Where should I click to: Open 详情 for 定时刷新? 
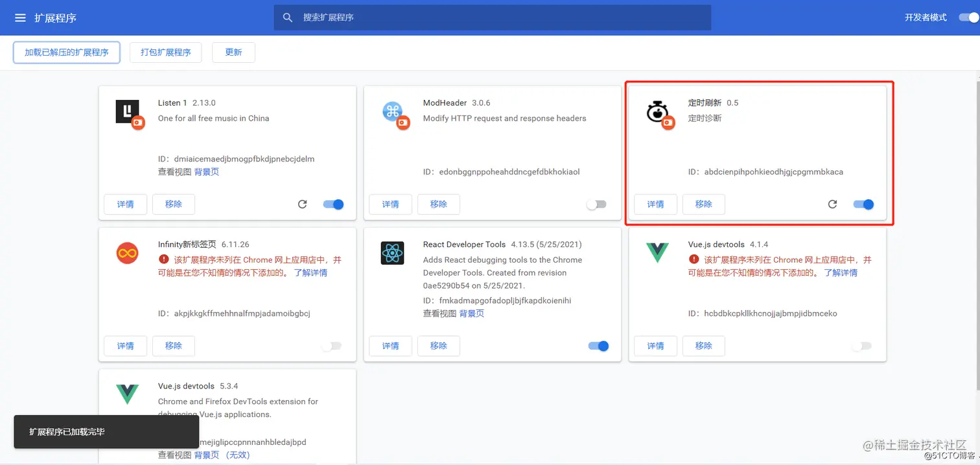pyautogui.click(x=656, y=204)
